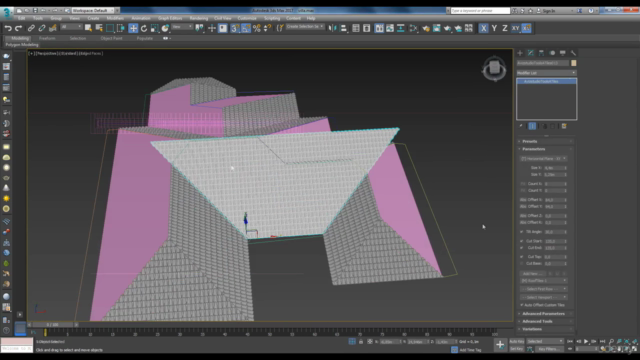Open the Select First Row dropdown
The width and height of the screenshot is (640, 360).
pyautogui.click(x=544, y=289)
